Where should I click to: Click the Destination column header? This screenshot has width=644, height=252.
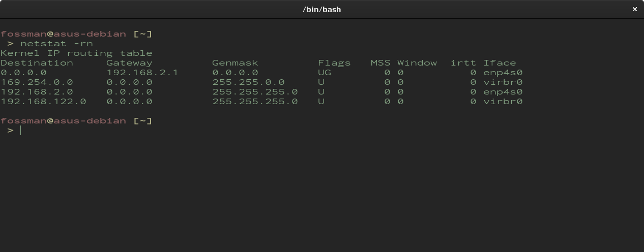click(x=37, y=63)
